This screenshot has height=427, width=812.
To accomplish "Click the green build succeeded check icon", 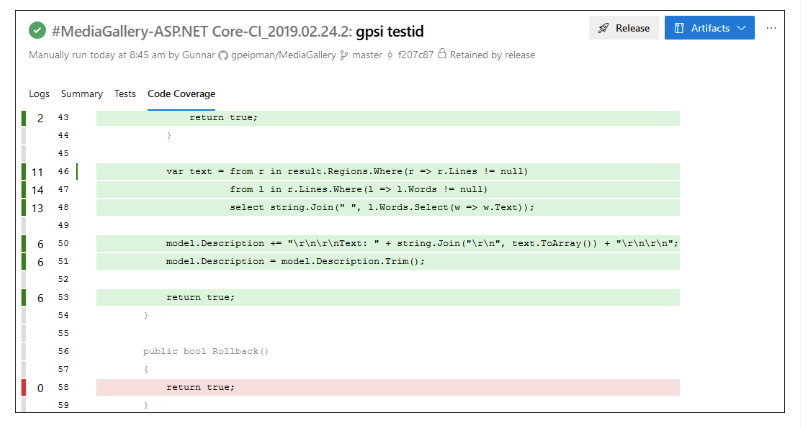I will pos(37,29).
